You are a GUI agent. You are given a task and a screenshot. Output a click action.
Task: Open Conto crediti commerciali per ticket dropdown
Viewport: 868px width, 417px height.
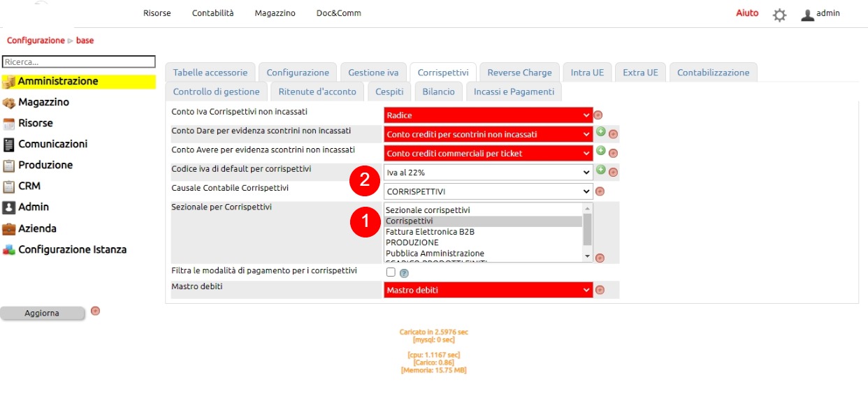489,153
